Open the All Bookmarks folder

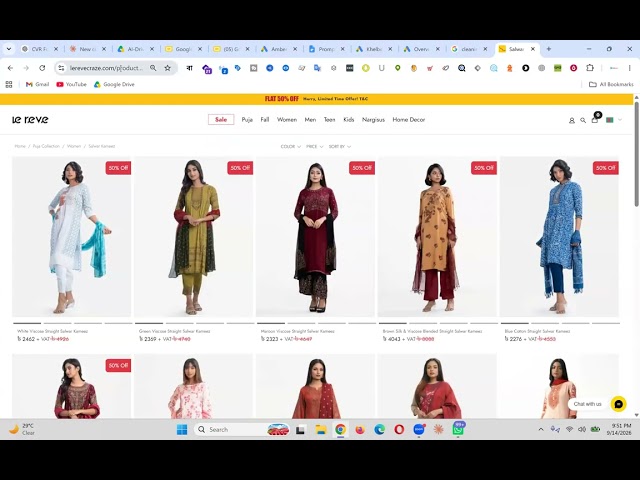point(611,84)
